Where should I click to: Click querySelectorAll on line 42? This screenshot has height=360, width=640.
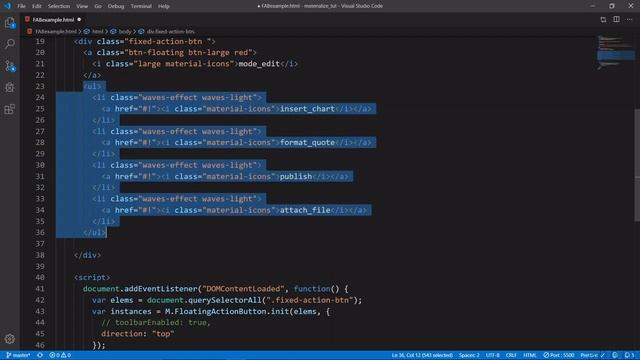pyautogui.click(x=224, y=300)
